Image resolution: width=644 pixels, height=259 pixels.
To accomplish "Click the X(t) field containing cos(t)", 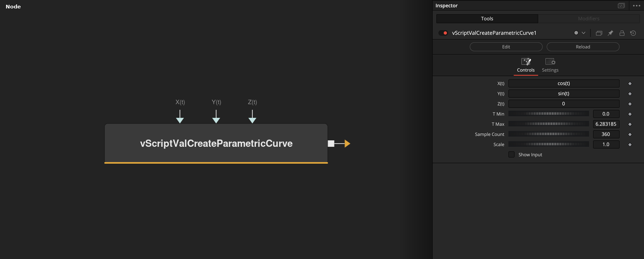I will (563, 83).
